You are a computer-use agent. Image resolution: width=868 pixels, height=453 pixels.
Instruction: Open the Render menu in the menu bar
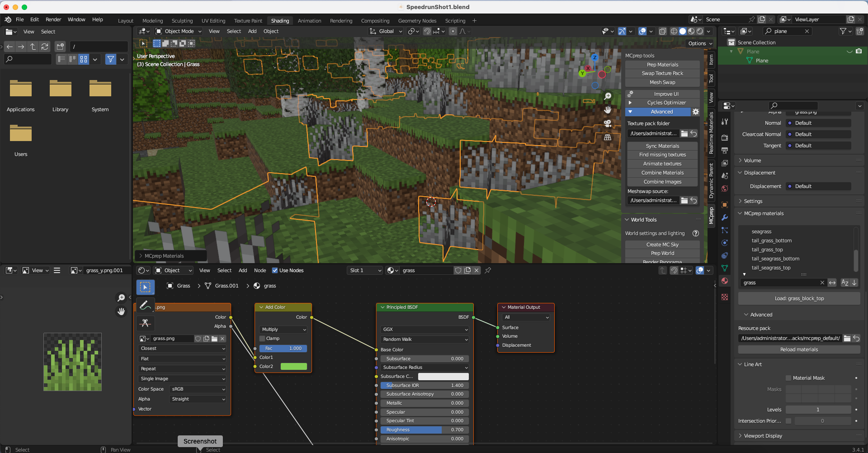[53, 19]
